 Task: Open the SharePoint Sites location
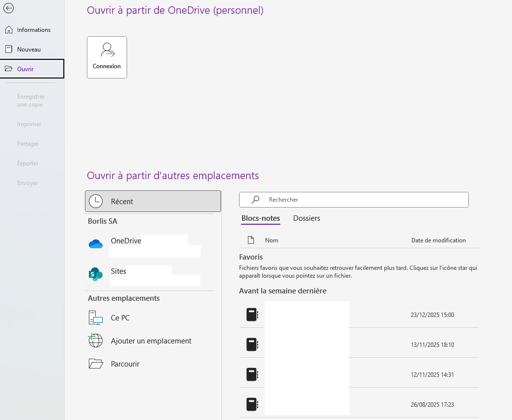(x=150, y=275)
